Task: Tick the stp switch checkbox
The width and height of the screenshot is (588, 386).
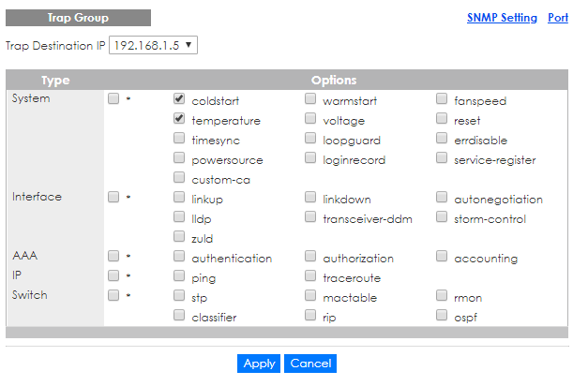Action: pyautogui.click(x=179, y=297)
